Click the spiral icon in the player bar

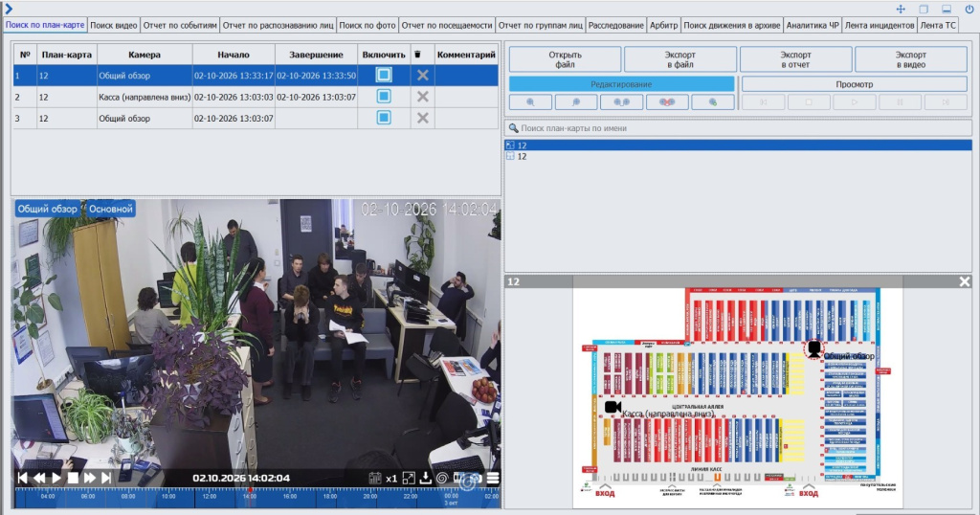pyautogui.click(x=442, y=478)
